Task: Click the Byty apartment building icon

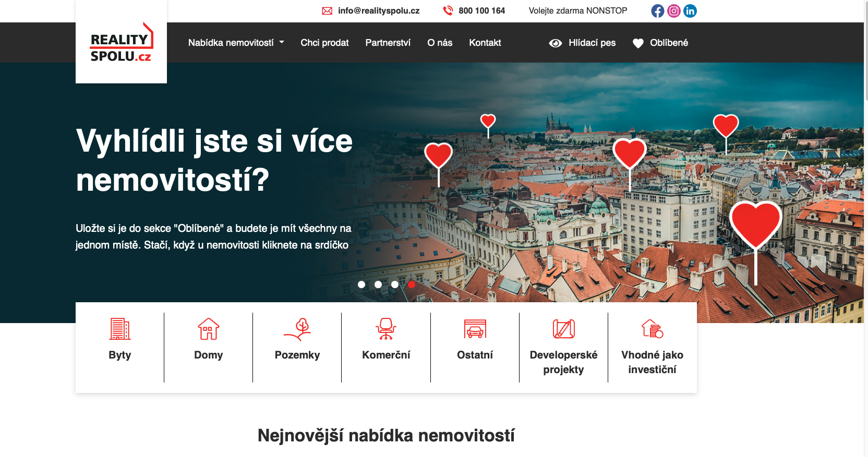Action: point(119,329)
